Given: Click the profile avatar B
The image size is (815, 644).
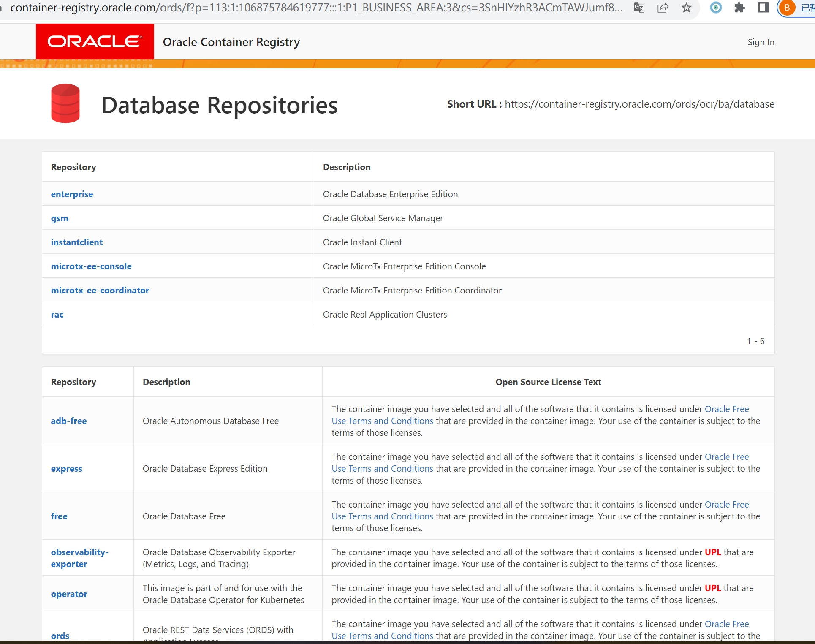Looking at the screenshot, I should pos(786,8).
